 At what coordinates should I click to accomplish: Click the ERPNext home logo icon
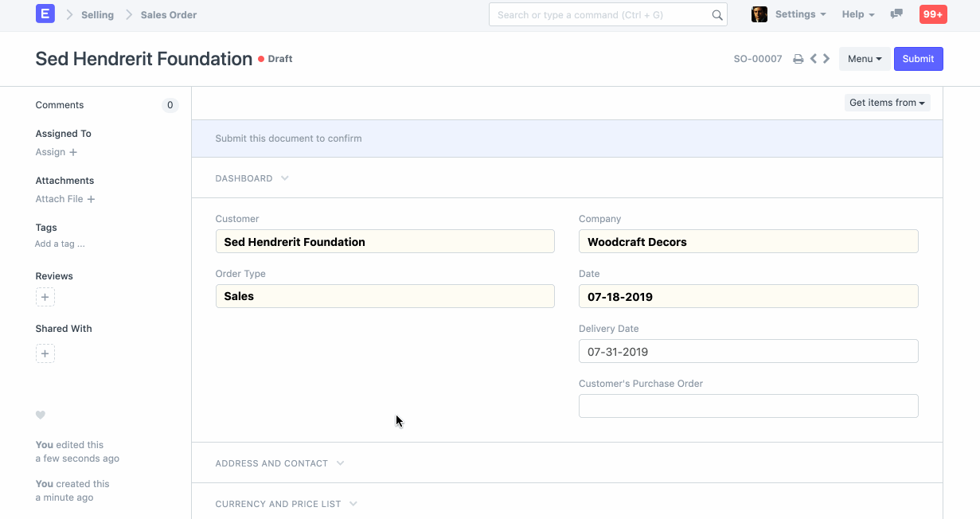pos(45,14)
